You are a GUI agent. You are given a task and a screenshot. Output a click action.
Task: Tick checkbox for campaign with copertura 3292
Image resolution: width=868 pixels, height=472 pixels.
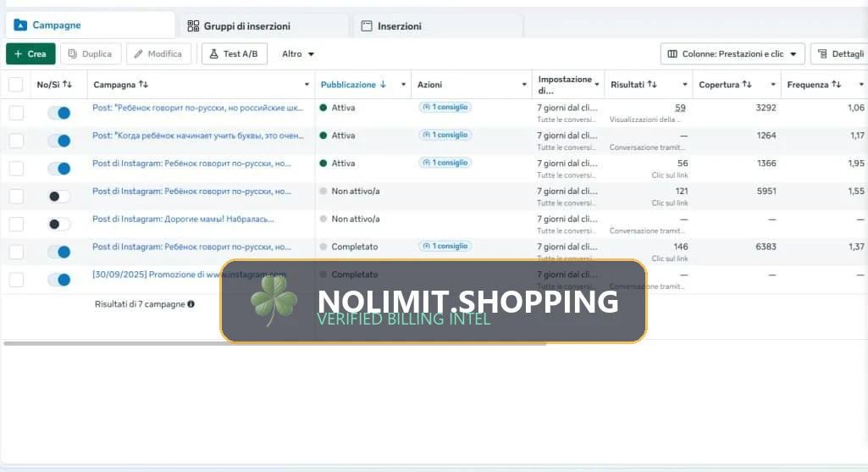[16, 113]
